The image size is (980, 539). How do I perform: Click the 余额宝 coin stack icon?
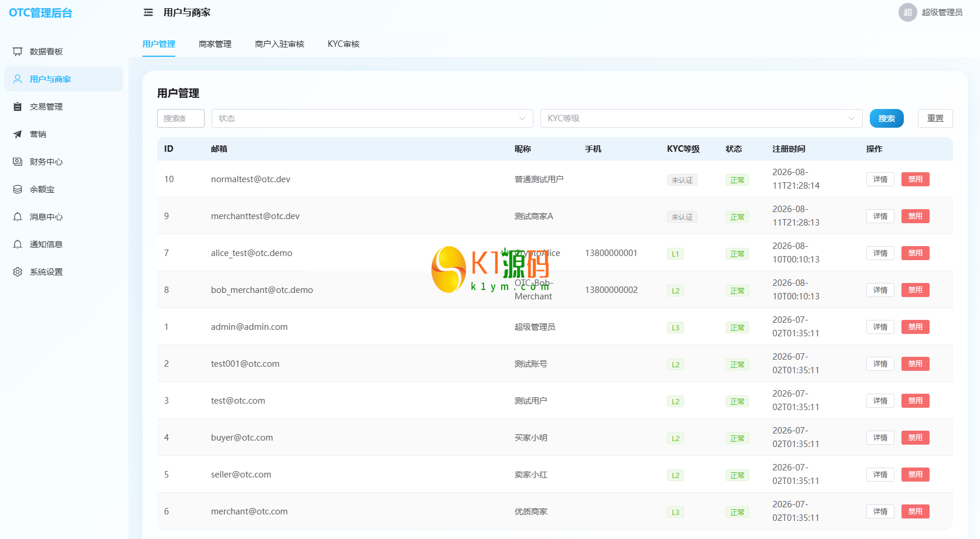pos(18,189)
